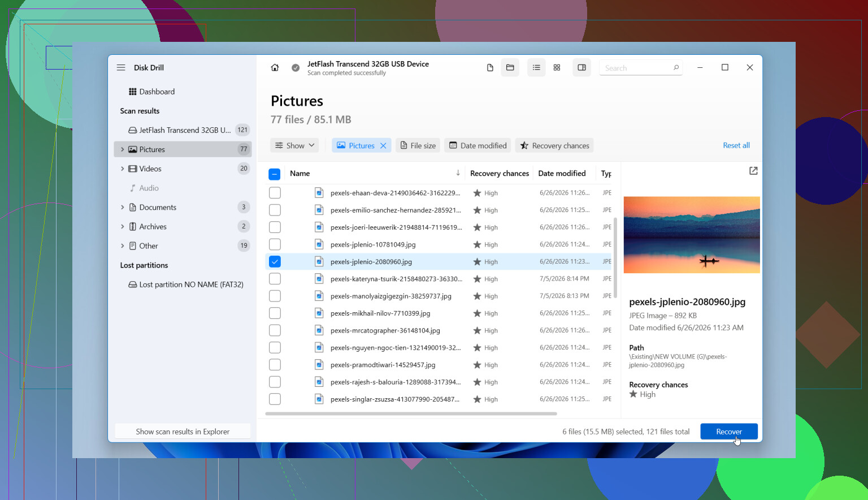Switch to the folder view icon
This screenshot has height=500, width=868.
[510, 68]
